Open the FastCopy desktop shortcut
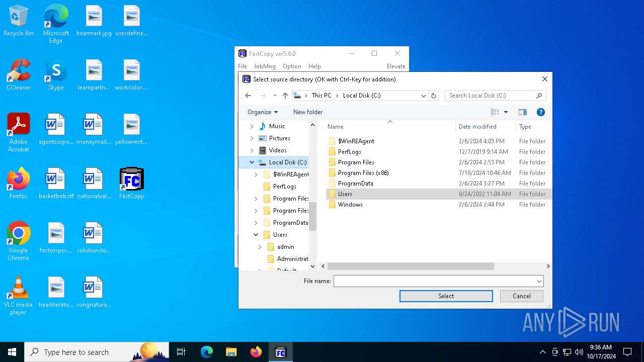 (131, 184)
